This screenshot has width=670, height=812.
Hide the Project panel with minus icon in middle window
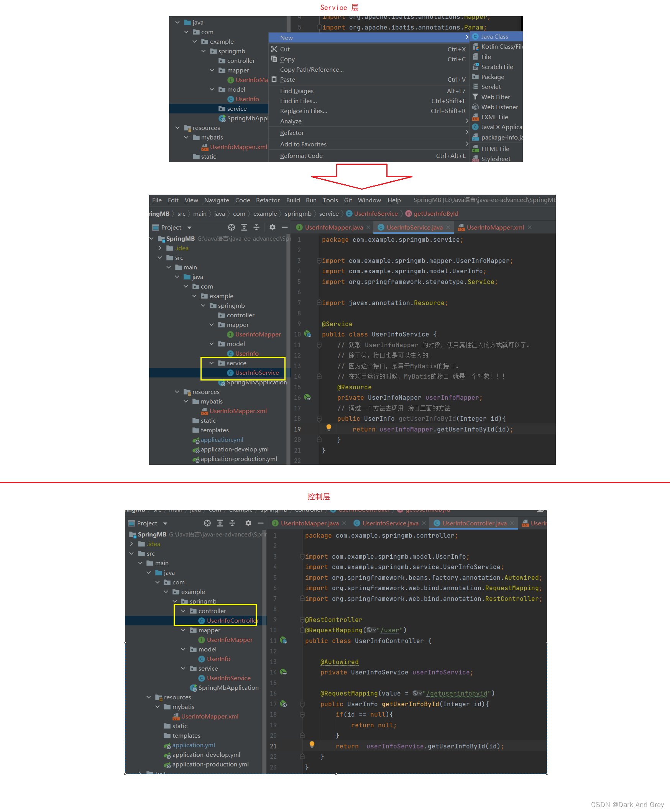click(x=285, y=227)
